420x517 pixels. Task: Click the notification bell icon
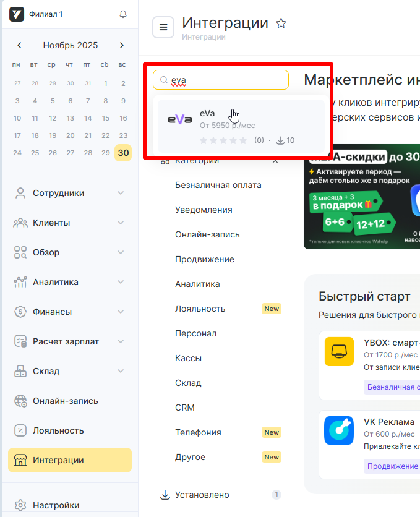click(123, 14)
